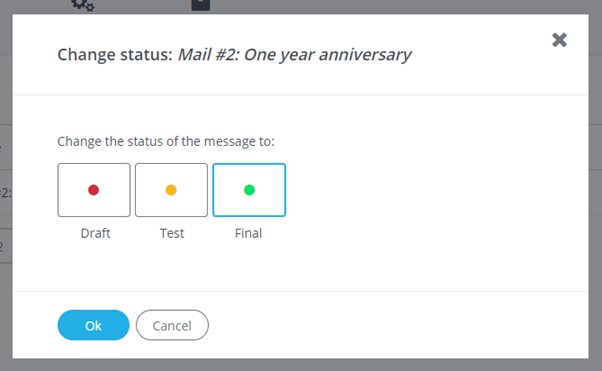Click the italic mail title in header
Screen dimensions: 602x371
[294, 55]
